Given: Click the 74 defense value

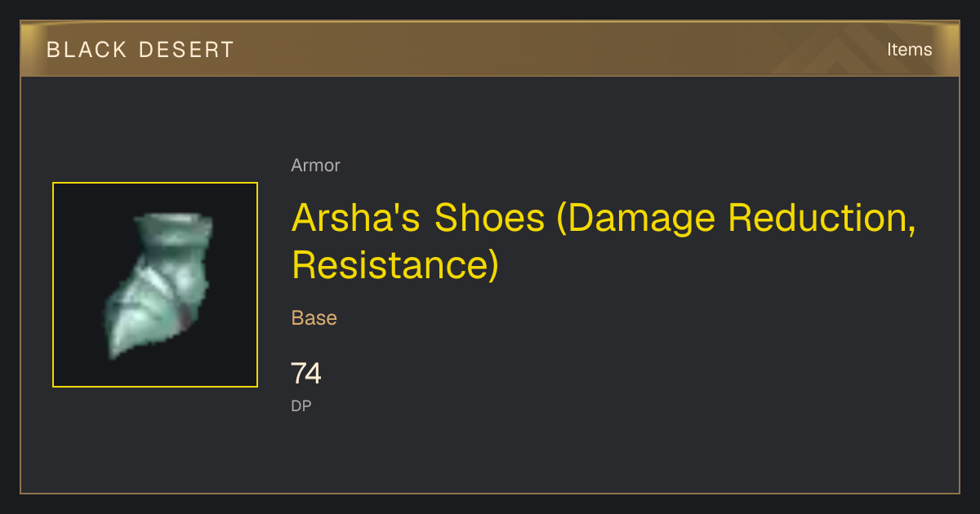Looking at the screenshot, I should 306,374.
